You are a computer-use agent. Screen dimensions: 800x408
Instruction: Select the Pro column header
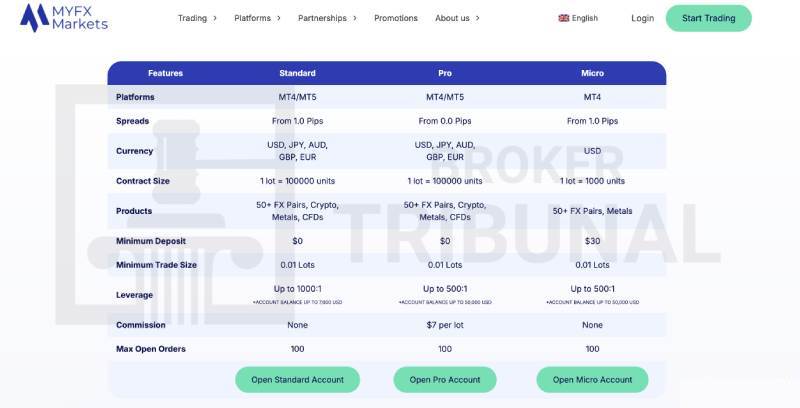(x=445, y=73)
